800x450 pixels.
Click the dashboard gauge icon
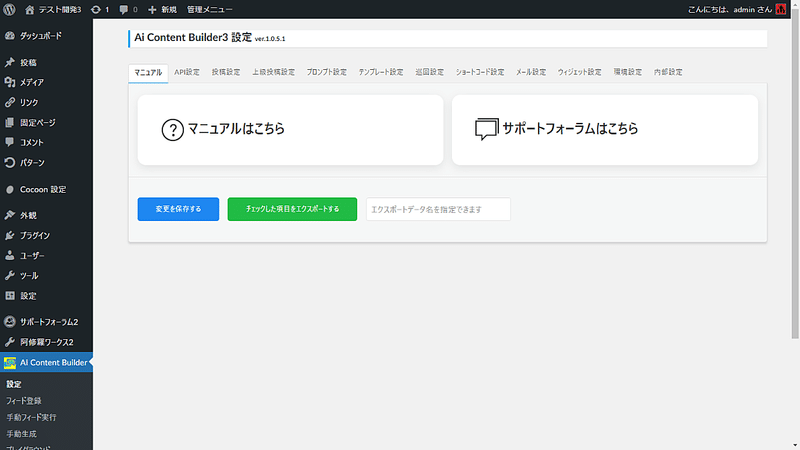point(10,36)
